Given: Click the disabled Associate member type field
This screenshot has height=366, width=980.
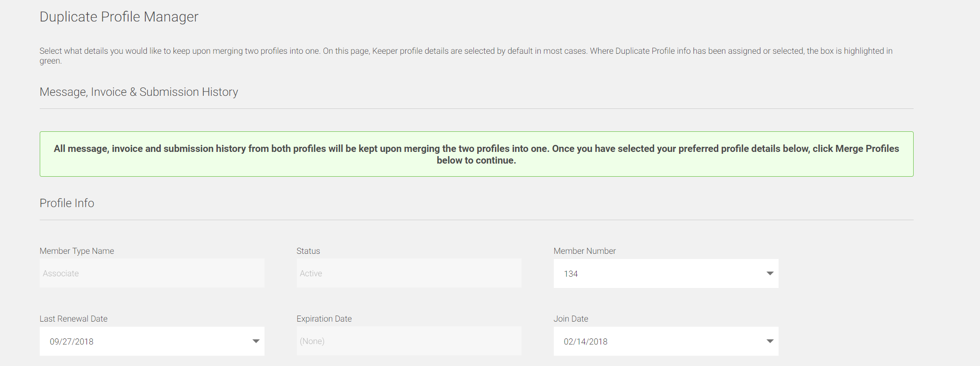Looking at the screenshot, I should tap(152, 273).
